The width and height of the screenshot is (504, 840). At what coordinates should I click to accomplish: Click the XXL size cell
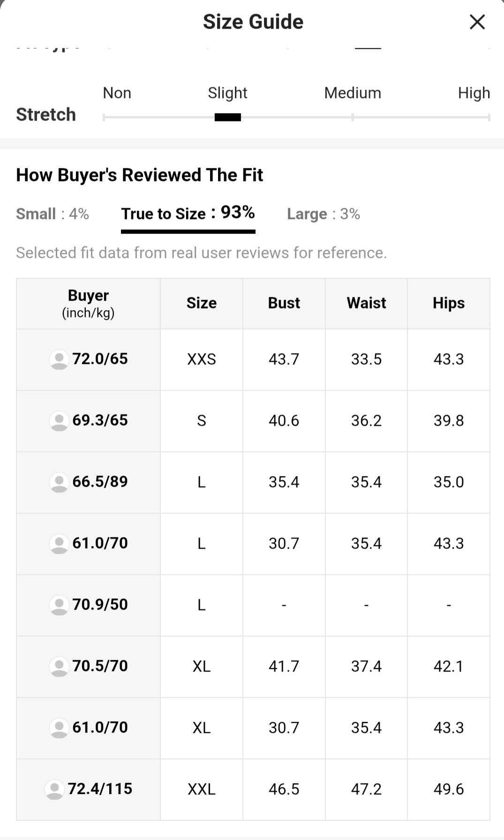point(202,789)
